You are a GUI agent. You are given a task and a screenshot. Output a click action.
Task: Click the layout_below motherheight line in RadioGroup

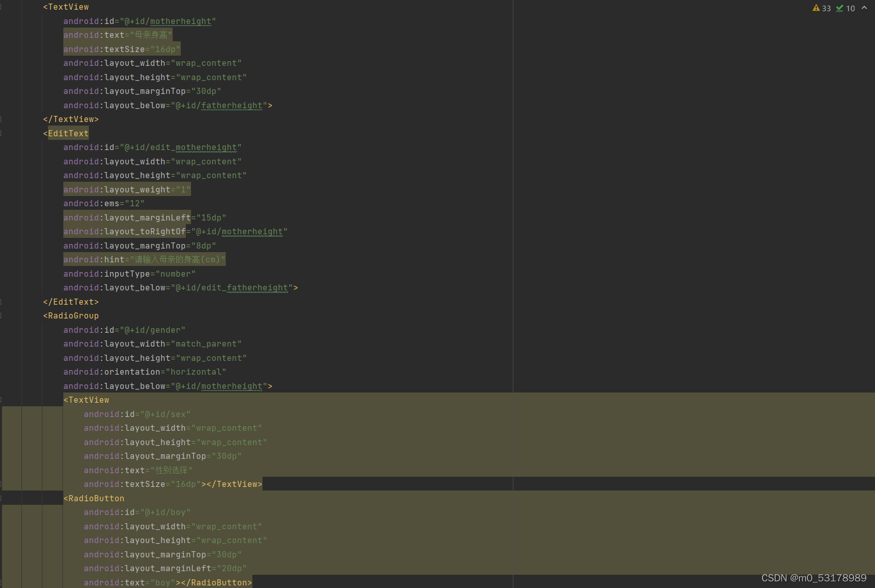click(x=168, y=386)
